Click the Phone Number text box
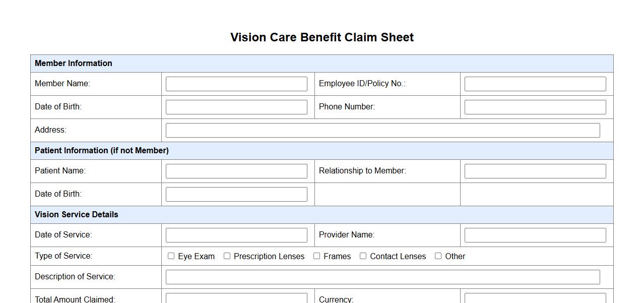644x303 pixels. pyautogui.click(x=535, y=107)
